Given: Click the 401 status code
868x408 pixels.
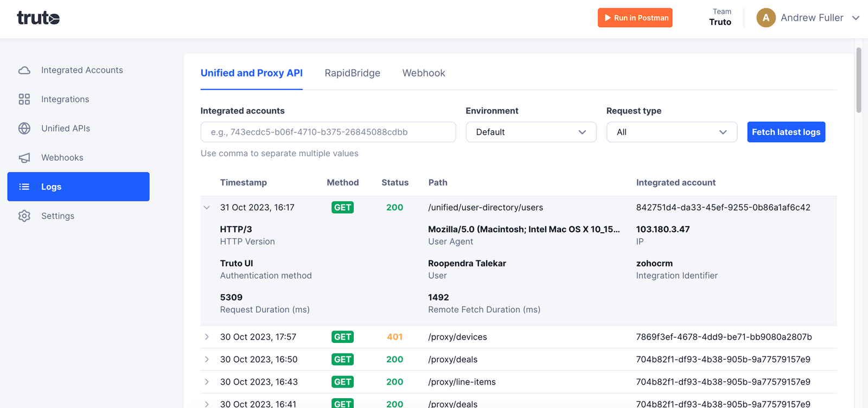Looking at the screenshot, I should (x=395, y=337).
